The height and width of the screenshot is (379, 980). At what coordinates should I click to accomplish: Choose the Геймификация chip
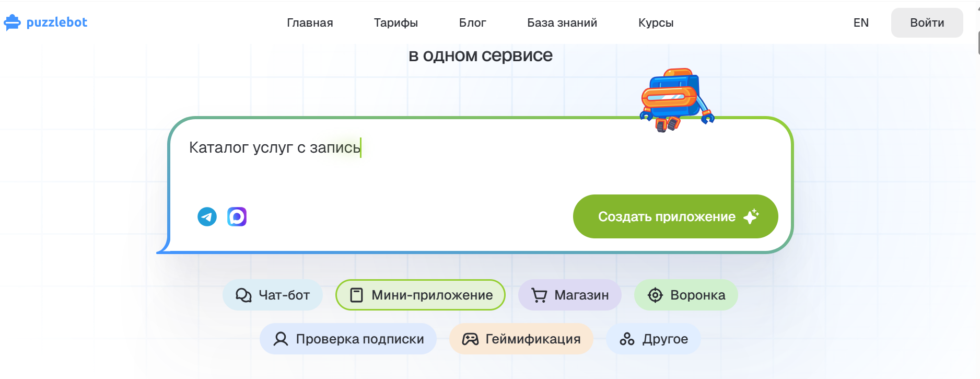pos(521,339)
